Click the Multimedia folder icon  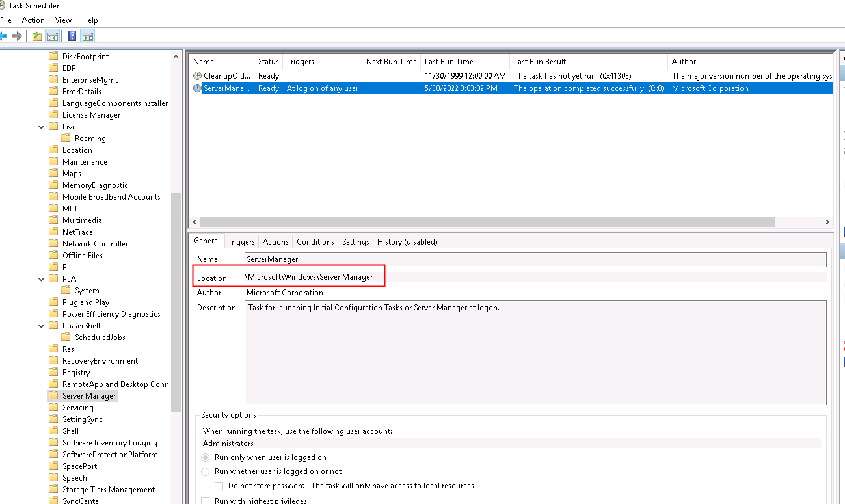pos(54,220)
